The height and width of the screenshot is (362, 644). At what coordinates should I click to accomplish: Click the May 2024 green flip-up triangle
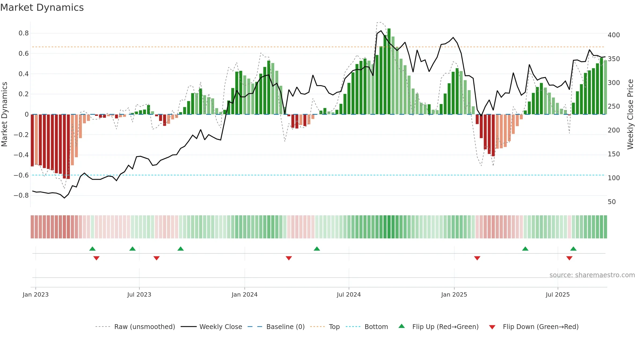[317, 249]
